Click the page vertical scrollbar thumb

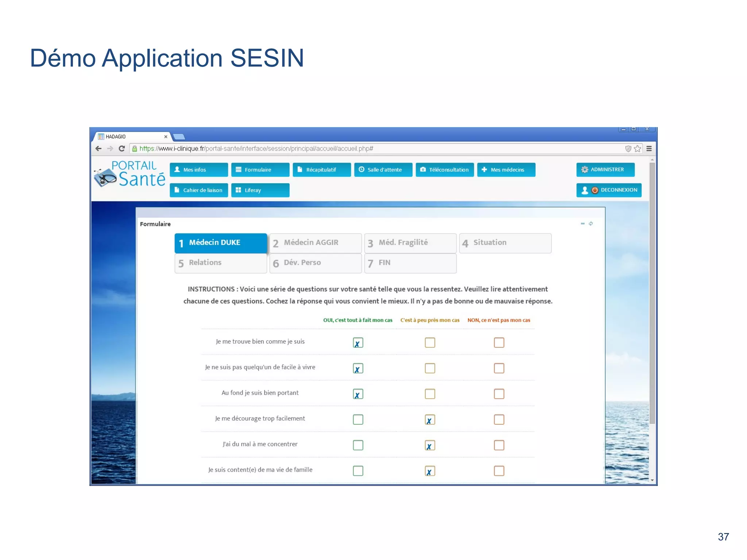click(652, 293)
